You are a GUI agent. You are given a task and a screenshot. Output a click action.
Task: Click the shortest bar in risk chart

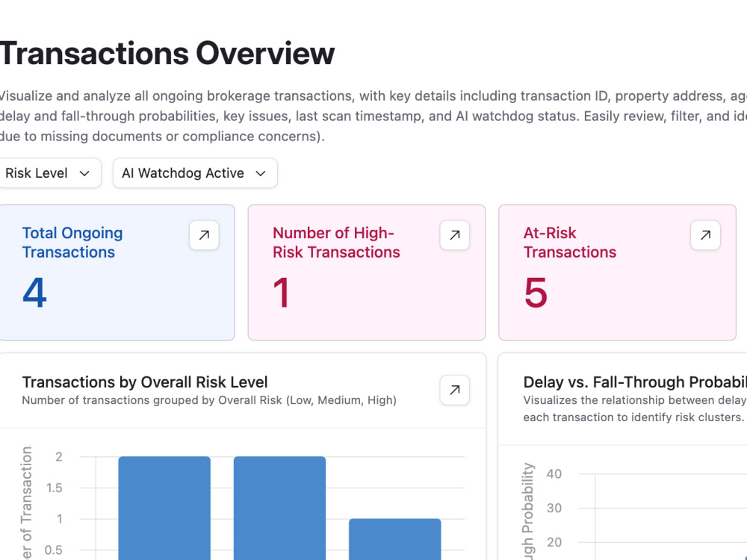tap(395, 539)
